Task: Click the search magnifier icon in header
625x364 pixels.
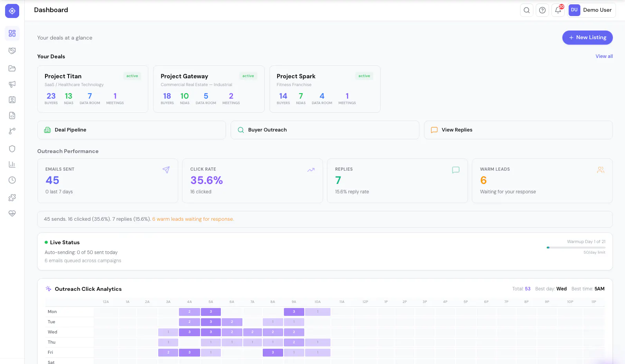Action: [527, 10]
